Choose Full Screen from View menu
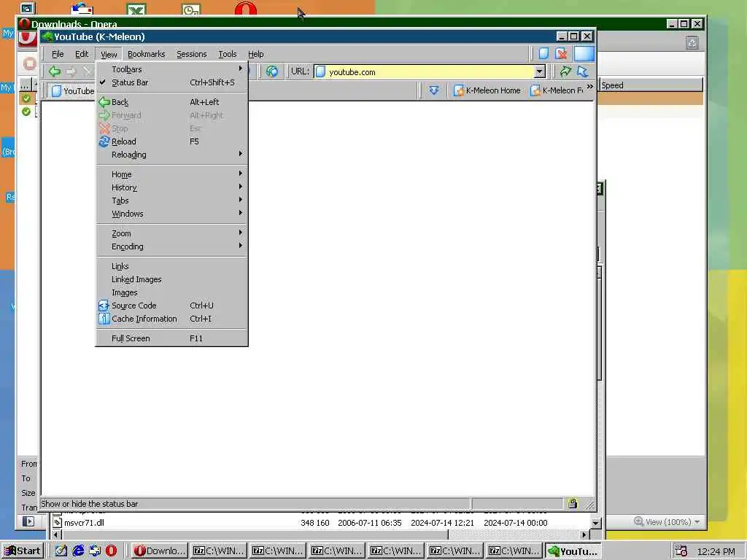The width and height of the screenshot is (747, 560). pos(172,338)
